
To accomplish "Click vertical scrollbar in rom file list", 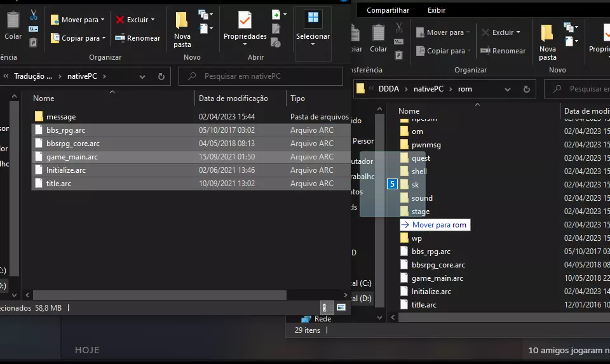I will click(x=380, y=210).
